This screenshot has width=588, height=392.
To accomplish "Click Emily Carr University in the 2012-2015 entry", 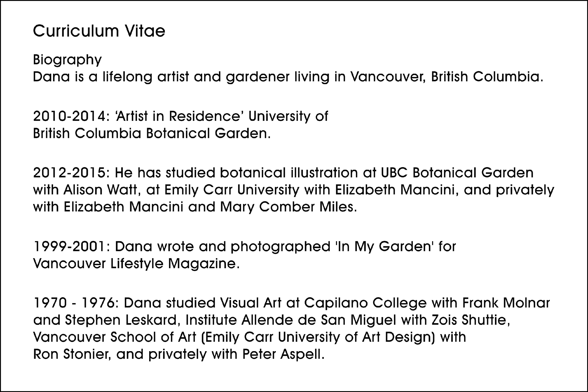I will [x=232, y=190].
